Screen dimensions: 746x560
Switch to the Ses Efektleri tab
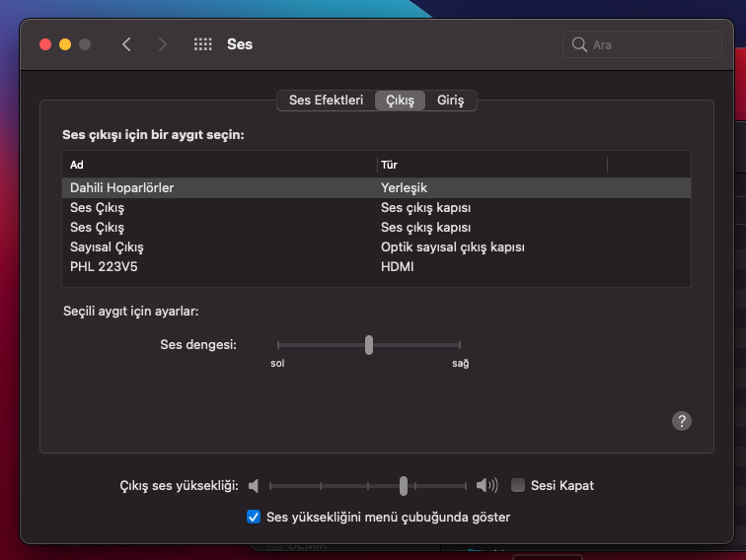(326, 101)
